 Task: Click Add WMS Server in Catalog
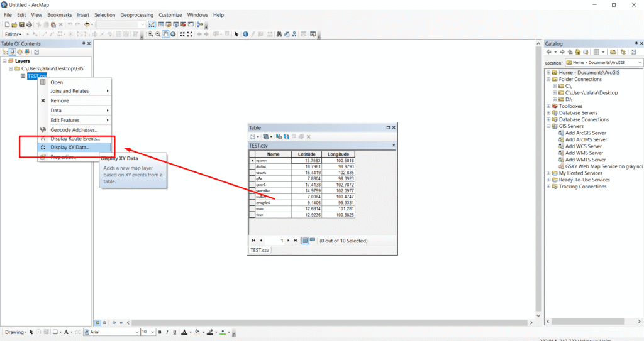[584, 153]
